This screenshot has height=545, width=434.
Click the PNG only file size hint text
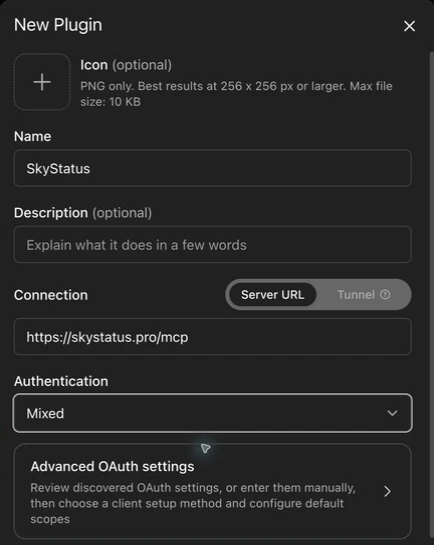(236, 94)
